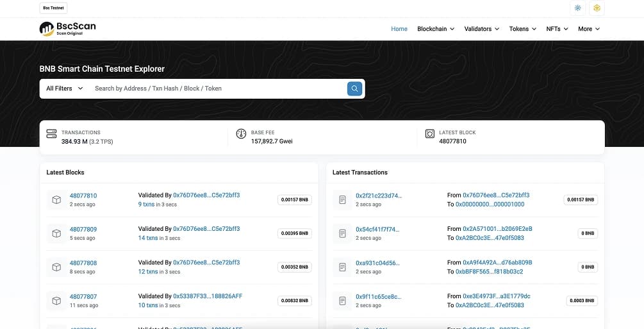
Task: Open block 48077808 link
Action: pos(83,263)
